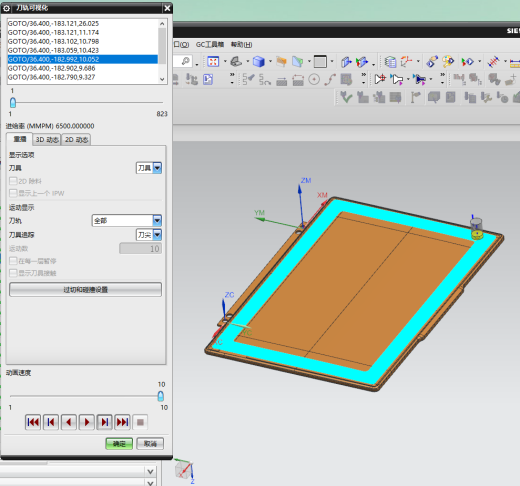520x486 pixels.
Task: Enable the 2D 除料 checkbox
Action: tap(13, 181)
